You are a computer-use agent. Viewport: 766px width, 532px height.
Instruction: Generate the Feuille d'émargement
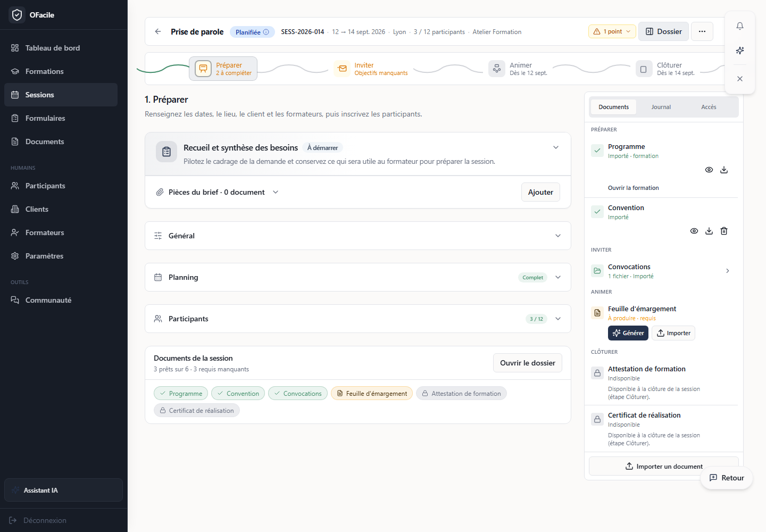(628, 333)
